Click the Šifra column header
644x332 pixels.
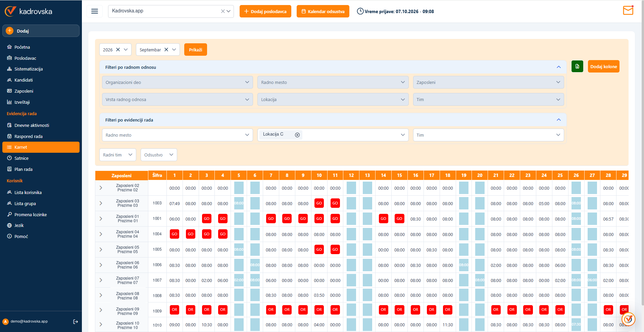(x=157, y=175)
